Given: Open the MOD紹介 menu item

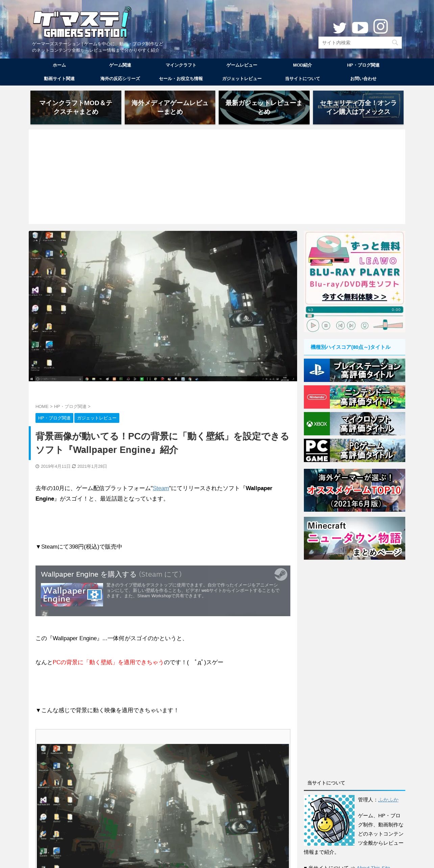Looking at the screenshot, I should tap(303, 65).
